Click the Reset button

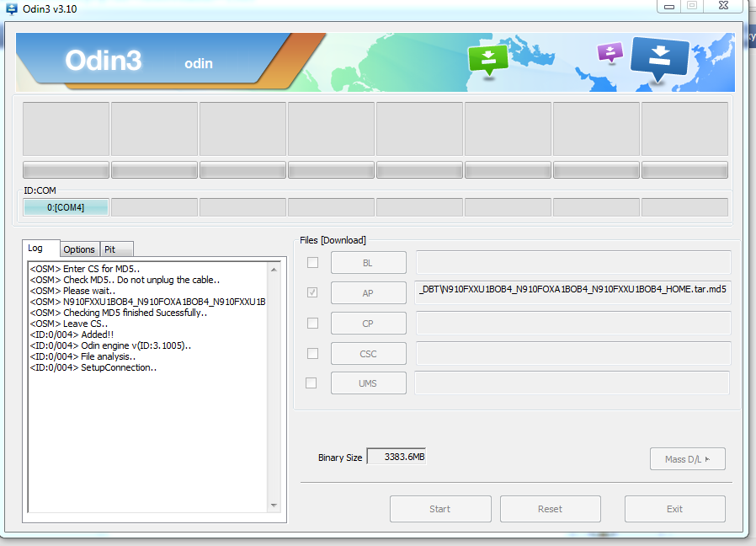click(550, 509)
